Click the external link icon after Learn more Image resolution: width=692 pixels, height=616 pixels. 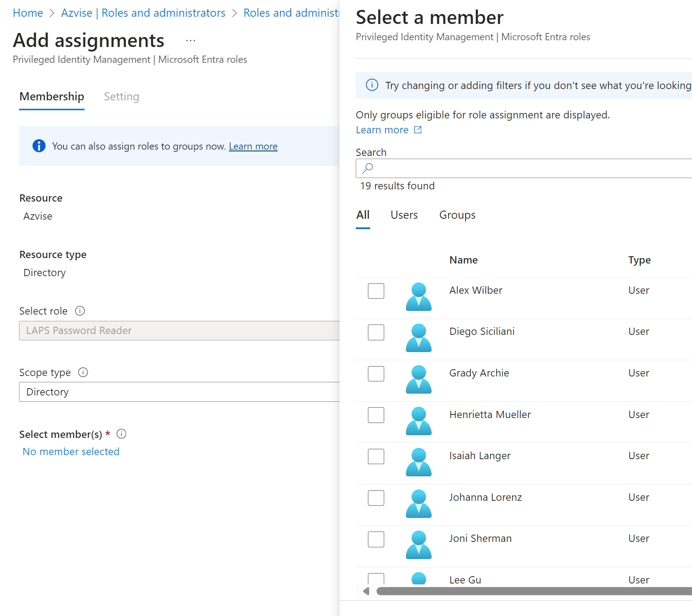[x=417, y=130]
